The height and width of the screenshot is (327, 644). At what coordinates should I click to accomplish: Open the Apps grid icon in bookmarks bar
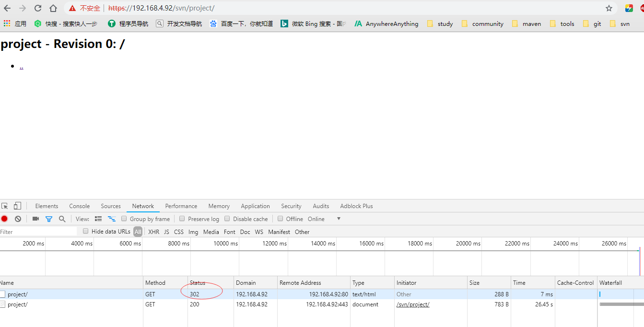pyautogui.click(x=7, y=23)
